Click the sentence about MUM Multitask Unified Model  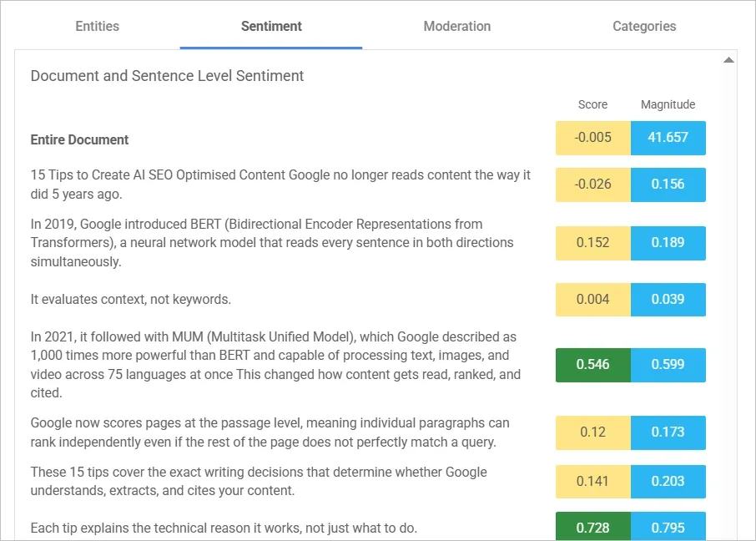pyautogui.click(x=275, y=365)
